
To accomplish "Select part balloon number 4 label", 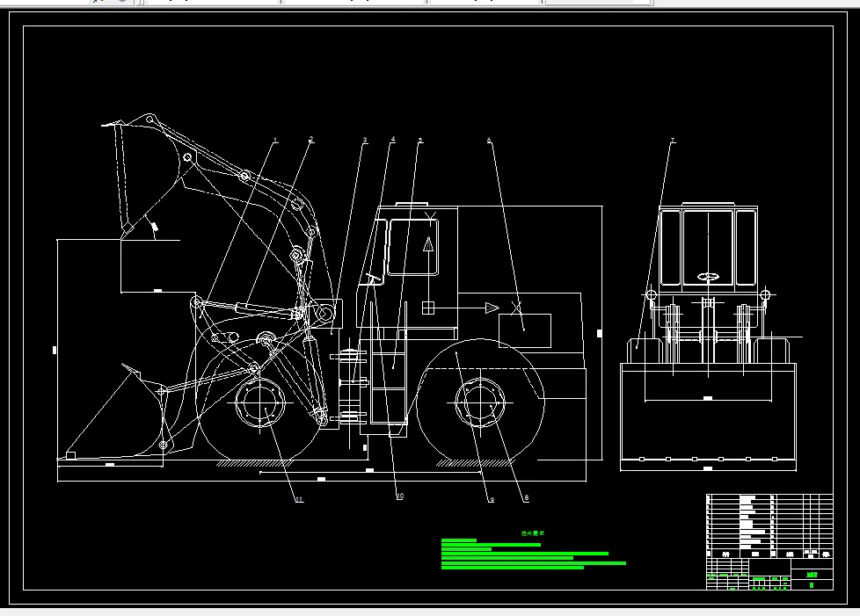I will point(393,140).
